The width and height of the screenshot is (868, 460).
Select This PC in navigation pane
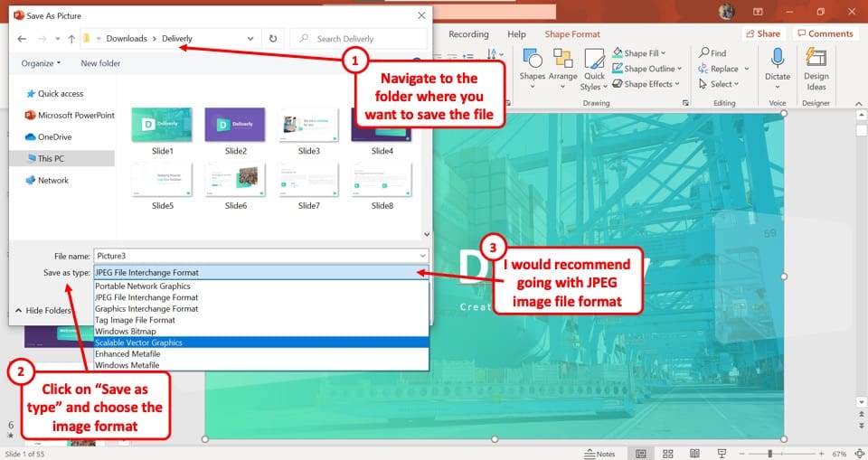pyautogui.click(x=46, y=158)
